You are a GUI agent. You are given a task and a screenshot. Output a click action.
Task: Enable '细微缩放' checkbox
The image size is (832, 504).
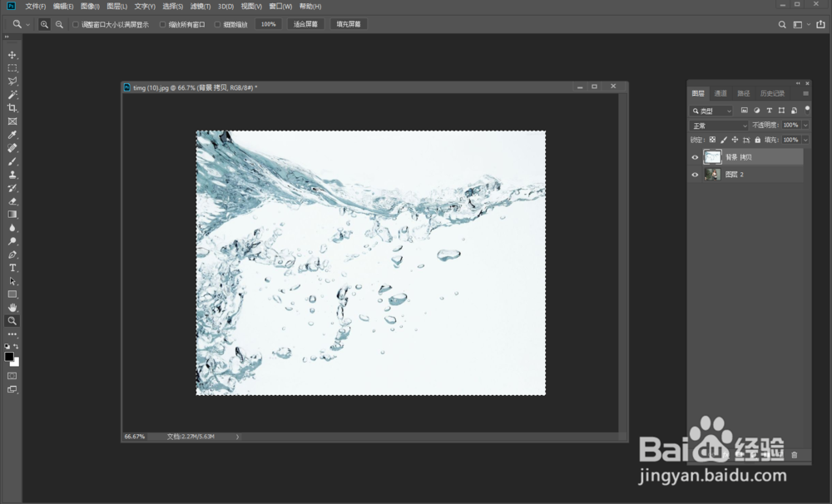(x=217, y=24)
